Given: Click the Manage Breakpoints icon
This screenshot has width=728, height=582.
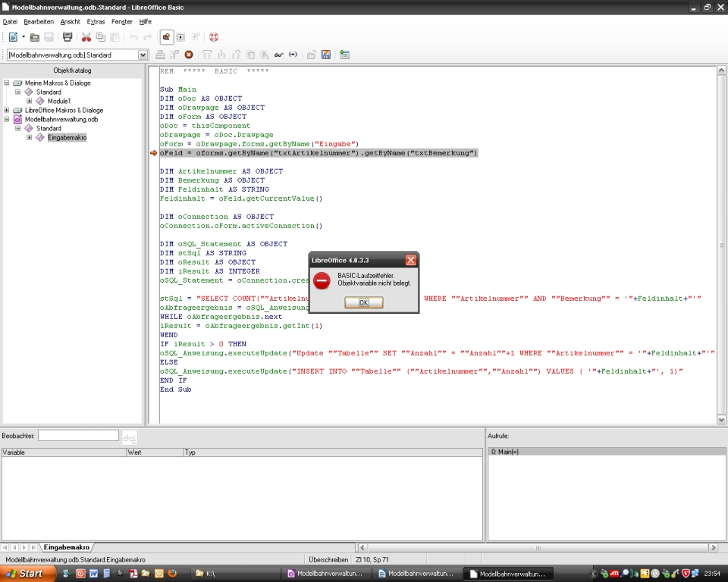Looking at the screenshot, I should 265,55.
